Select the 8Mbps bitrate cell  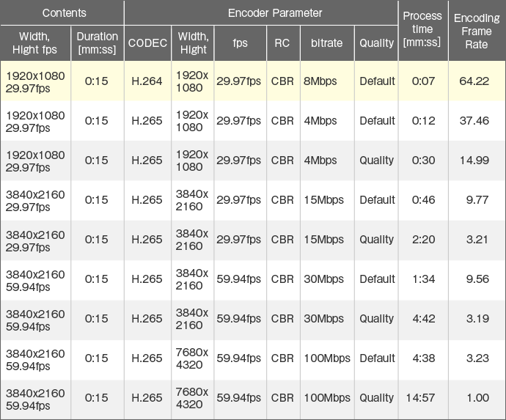coord(327,81)
